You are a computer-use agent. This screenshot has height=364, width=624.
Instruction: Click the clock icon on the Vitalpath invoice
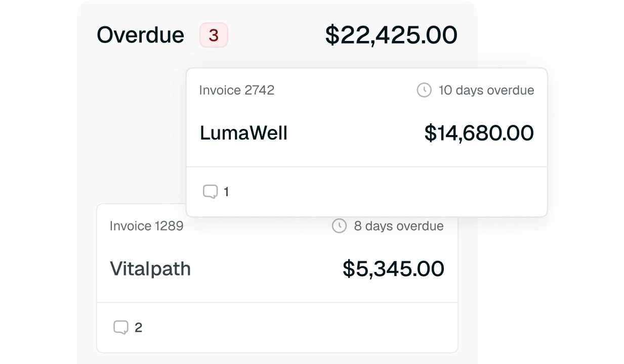click(x=339, y=226)
